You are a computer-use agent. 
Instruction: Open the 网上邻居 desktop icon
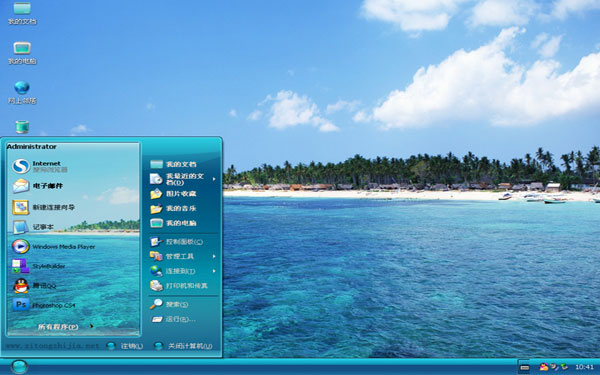(22, 93)
